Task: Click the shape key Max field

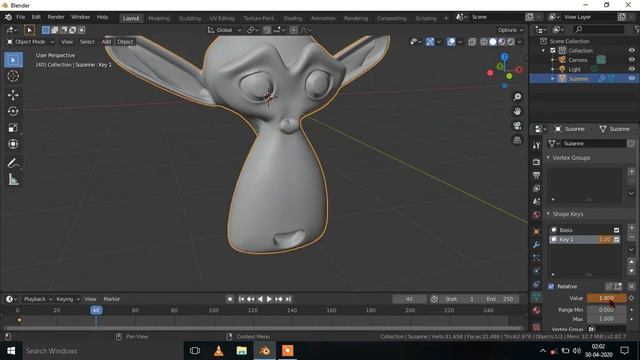Action: (x=606, y=319)
